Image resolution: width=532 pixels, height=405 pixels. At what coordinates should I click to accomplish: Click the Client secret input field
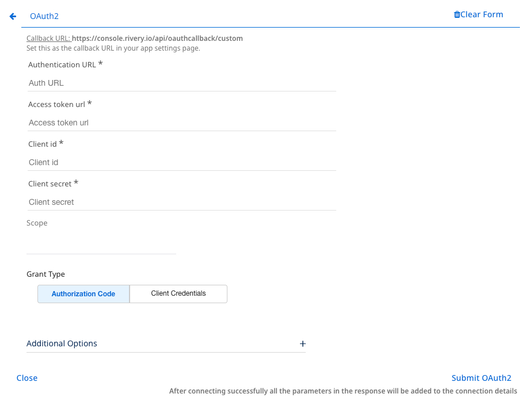click(x=181, y=202)
